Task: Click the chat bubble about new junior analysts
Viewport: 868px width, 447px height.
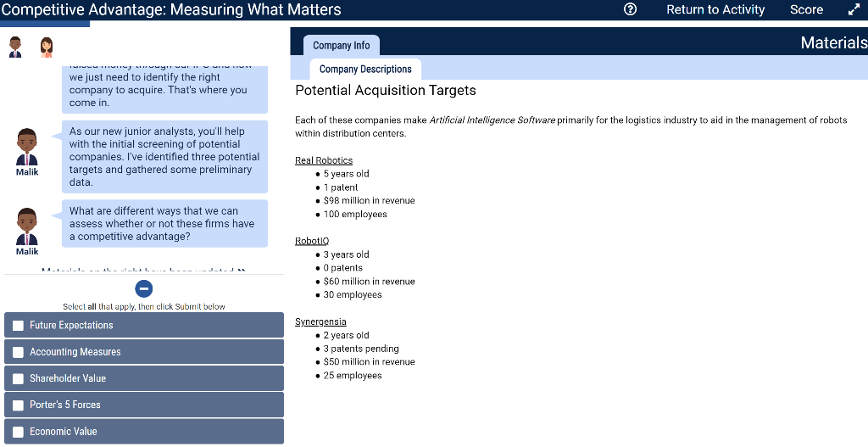Action: [x=164, y=157]
